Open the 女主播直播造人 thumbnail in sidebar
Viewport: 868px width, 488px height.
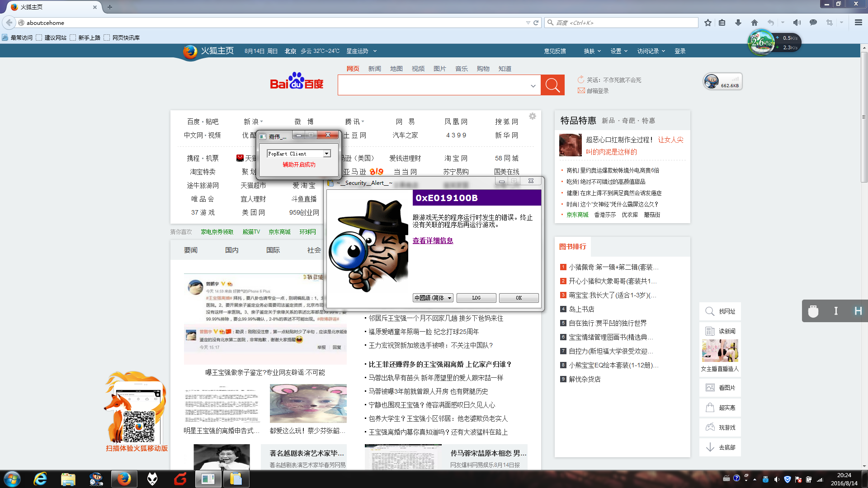[720, 351]
